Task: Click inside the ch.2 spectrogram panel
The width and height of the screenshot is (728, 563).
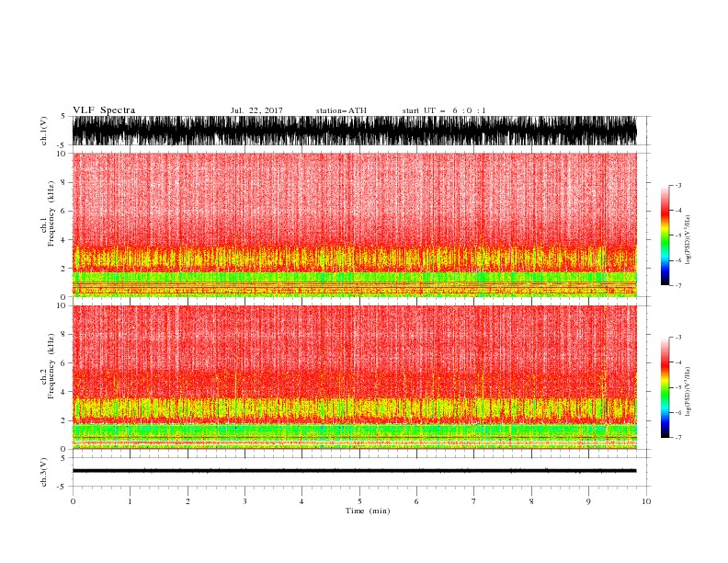Action: coord(354,377)
